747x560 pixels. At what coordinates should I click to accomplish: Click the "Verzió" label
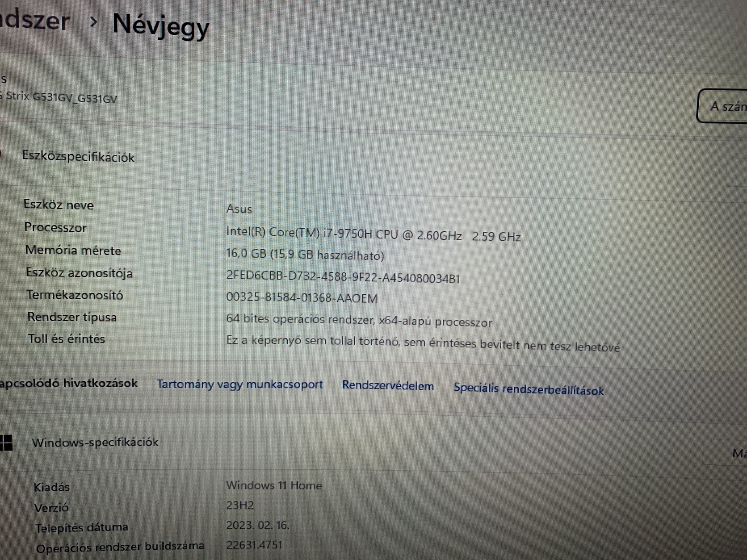(x=51, y=508)
